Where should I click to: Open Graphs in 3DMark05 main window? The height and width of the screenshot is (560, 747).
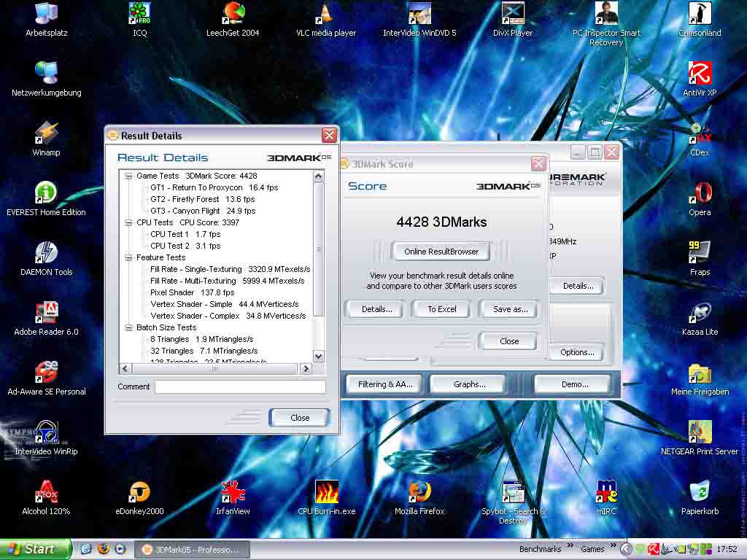pos(469,384)
